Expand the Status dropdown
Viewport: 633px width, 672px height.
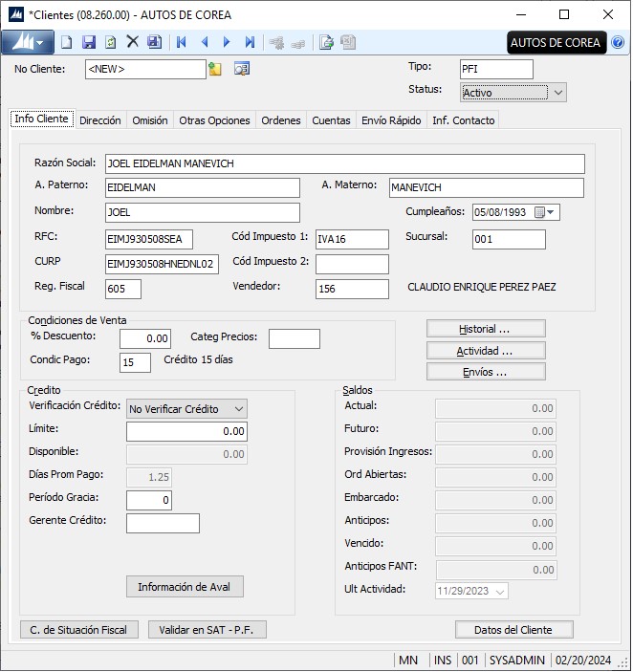[558, 93]
